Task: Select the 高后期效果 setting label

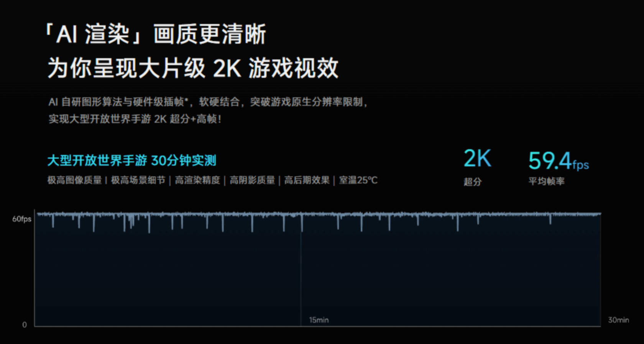Action: click(307, 180)
